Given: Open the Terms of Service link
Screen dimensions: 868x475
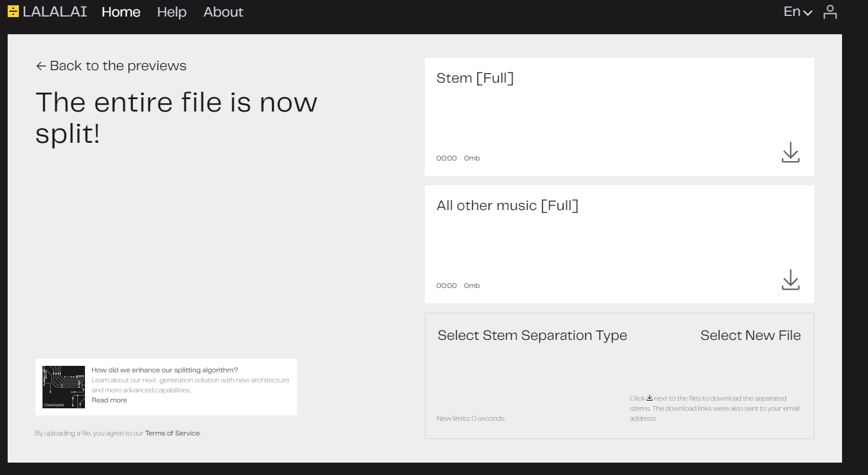Looking at the screenshot, I should point(172,433).
